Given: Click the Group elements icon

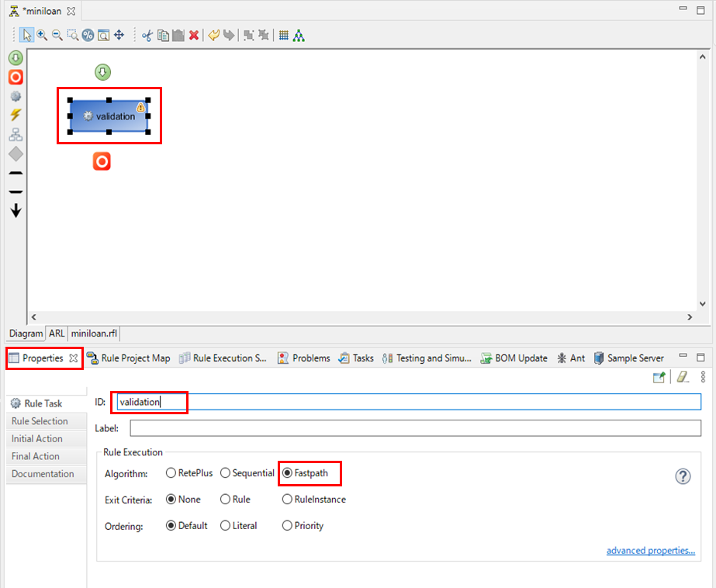Looking at the screenshot, I should [248, 35].
